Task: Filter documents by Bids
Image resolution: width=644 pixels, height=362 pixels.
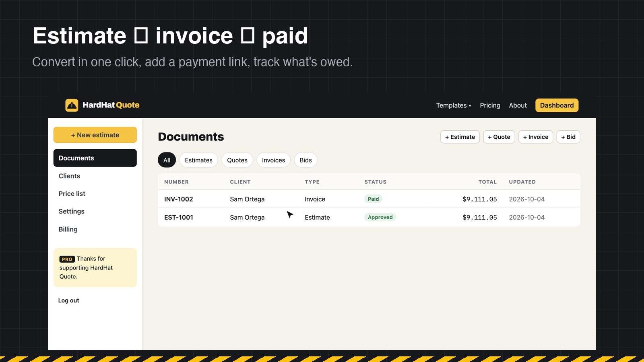Action: click(x=306, y=160)
